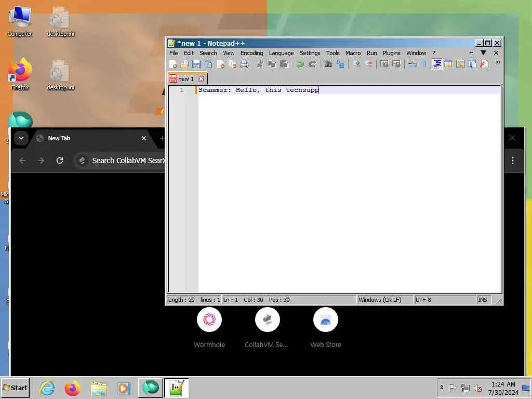Screen dimensions: 532x399
Task: Click the 'Search CollabVM SearX' address bar
Action: [120, 161]
